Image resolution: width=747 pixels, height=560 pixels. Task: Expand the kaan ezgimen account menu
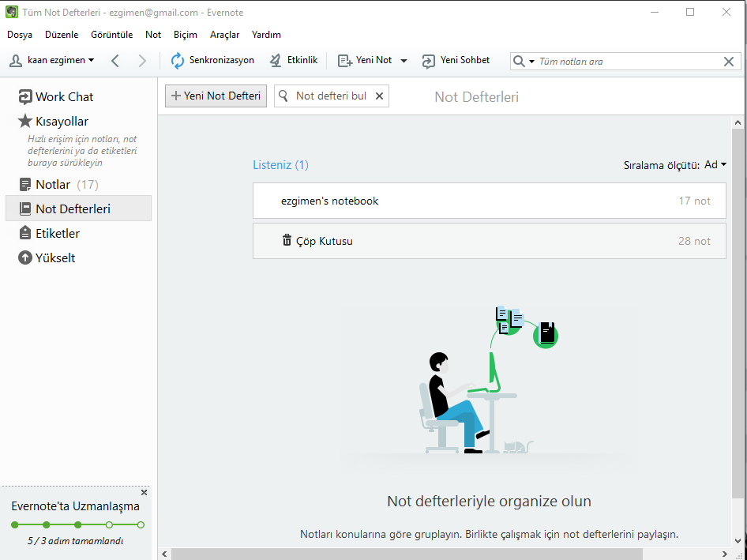[x=52, y=60]
